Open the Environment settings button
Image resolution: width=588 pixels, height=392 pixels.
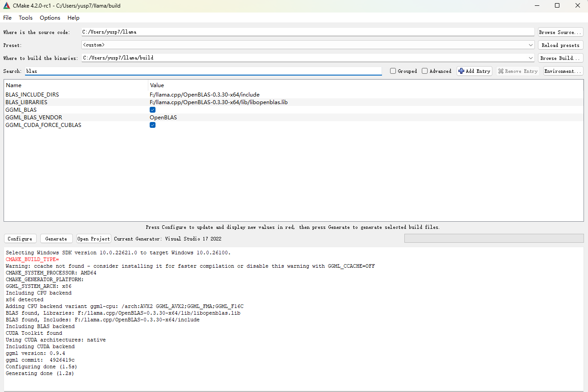563,71
